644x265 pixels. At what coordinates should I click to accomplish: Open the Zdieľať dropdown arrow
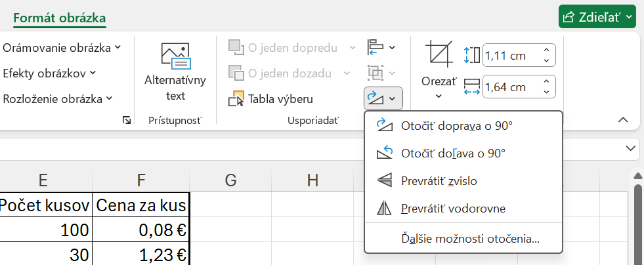(630, 17)
